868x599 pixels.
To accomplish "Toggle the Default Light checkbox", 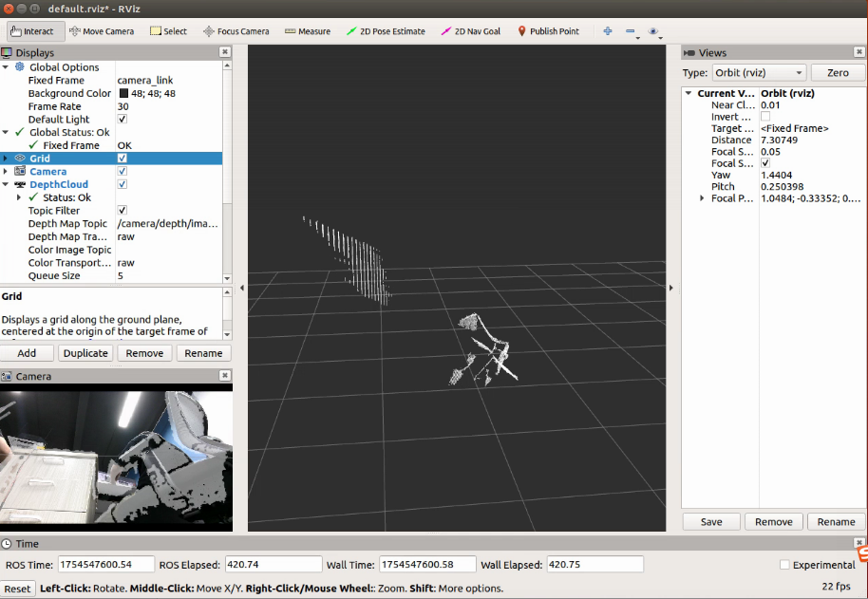I will (123, 119).
